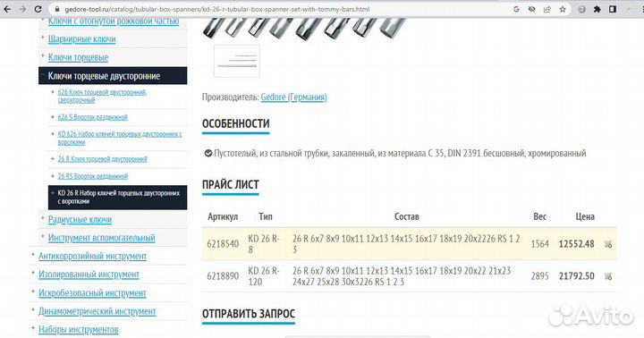Viewport: 644px width, 338px height.
Task: Toggle browser side panel icon
Action: tap(613, 9)
